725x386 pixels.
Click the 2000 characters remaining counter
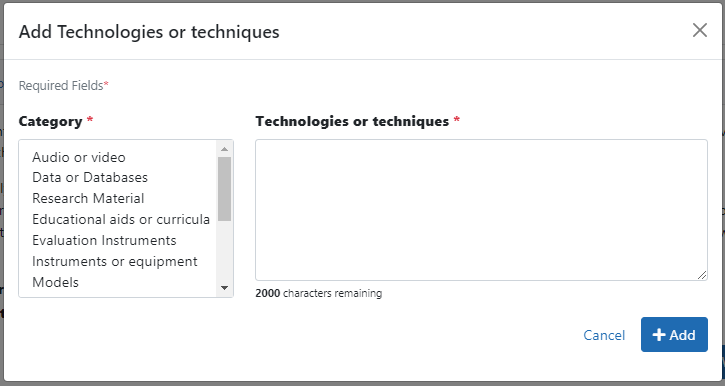click(x=319, y=293)
